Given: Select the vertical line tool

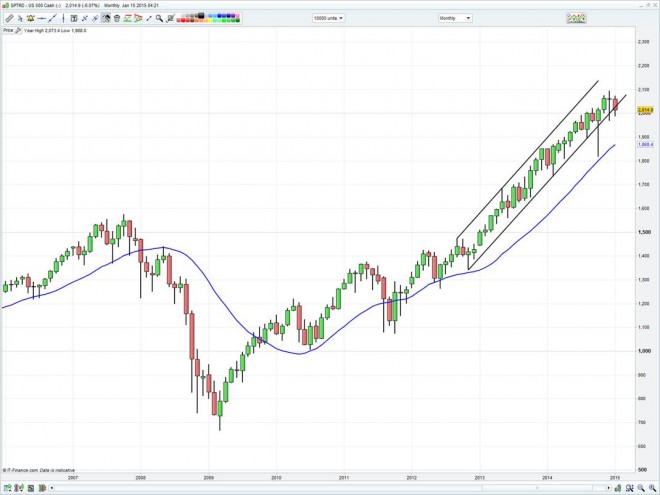Looking at the screenshot, I should click(63, 18).
